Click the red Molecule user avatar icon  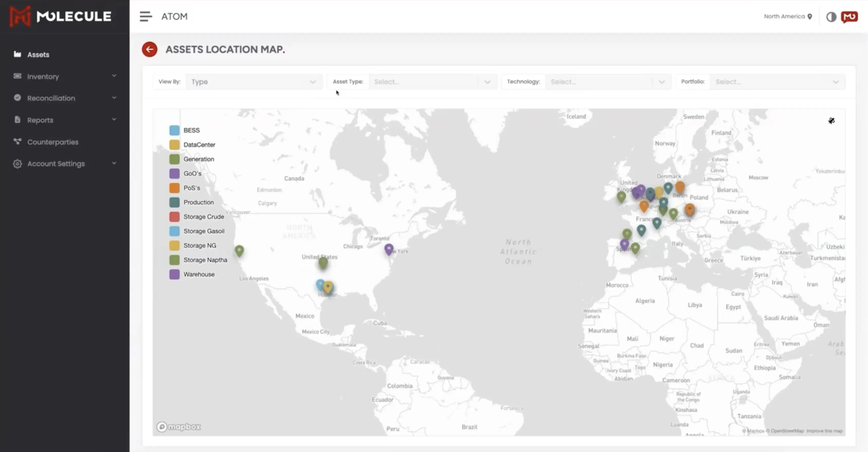coord(849,16)
